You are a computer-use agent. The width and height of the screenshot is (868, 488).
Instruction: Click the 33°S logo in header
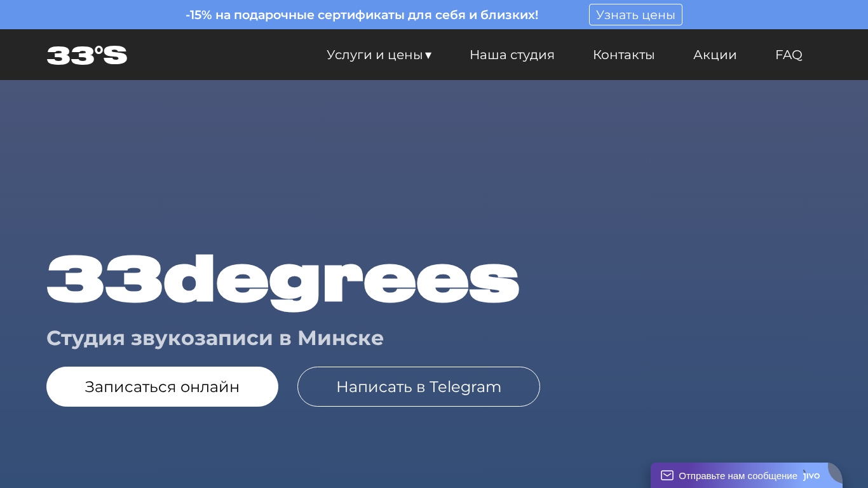point(87,55)
